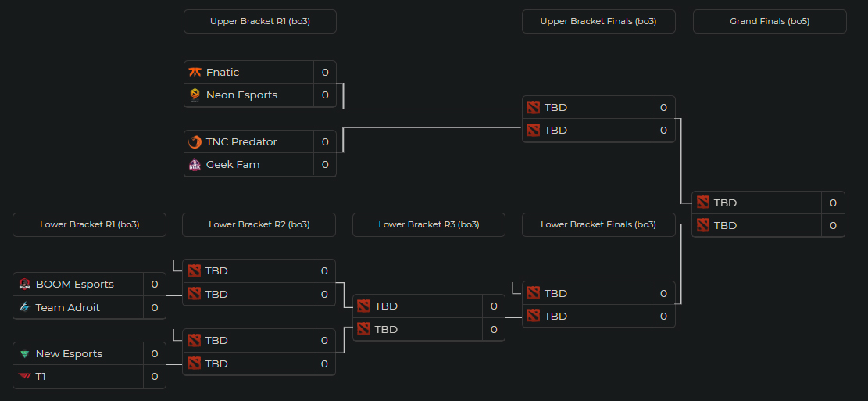This screenshot has width=868, height=401.
Task: Select the Lower Bracket R1 (bo3) header
Action: [90, 224]
